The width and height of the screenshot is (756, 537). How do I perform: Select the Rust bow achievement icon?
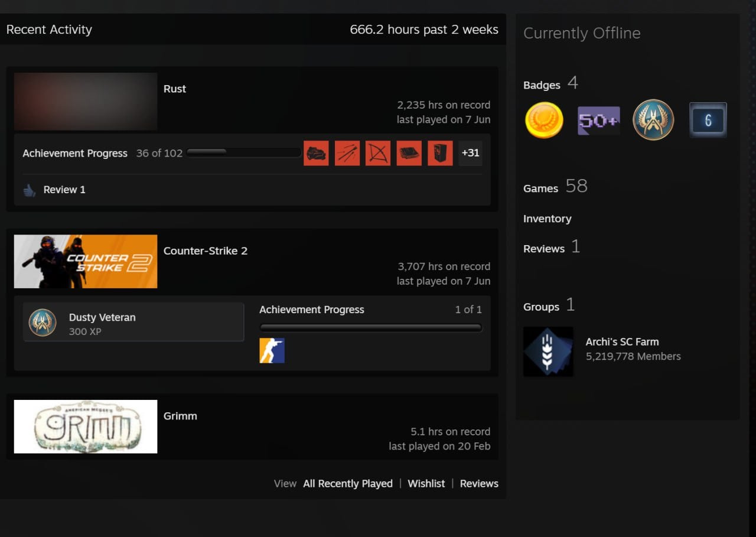378,153
